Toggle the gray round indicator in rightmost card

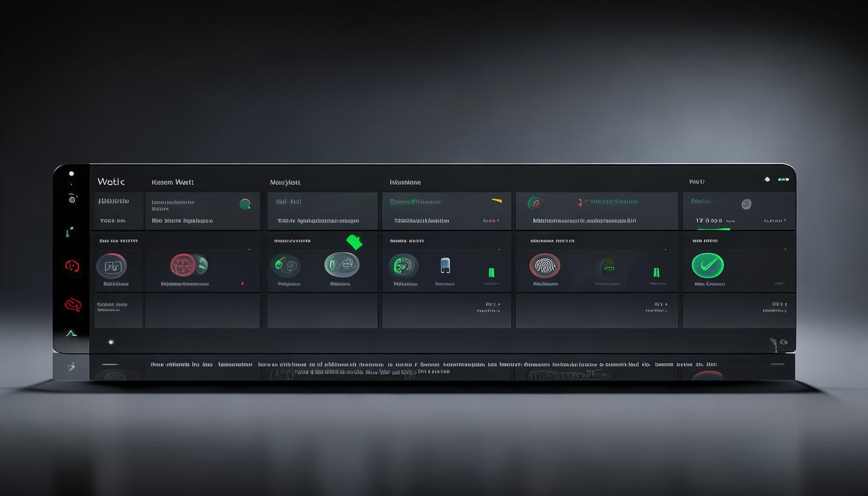pos(746,204)
